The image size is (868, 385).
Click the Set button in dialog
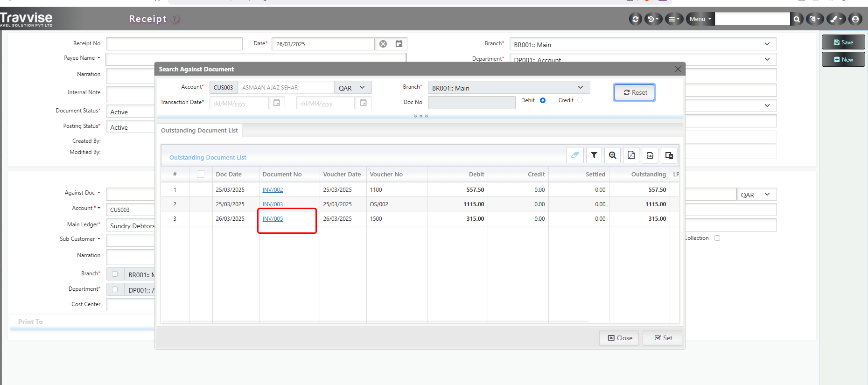tap(663, 338)
